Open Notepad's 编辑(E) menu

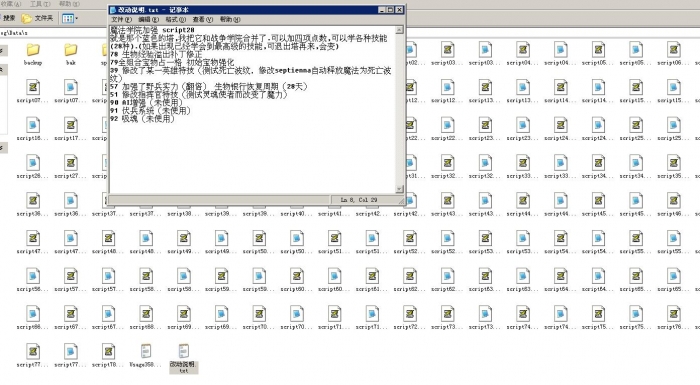[x=148, y=20]
